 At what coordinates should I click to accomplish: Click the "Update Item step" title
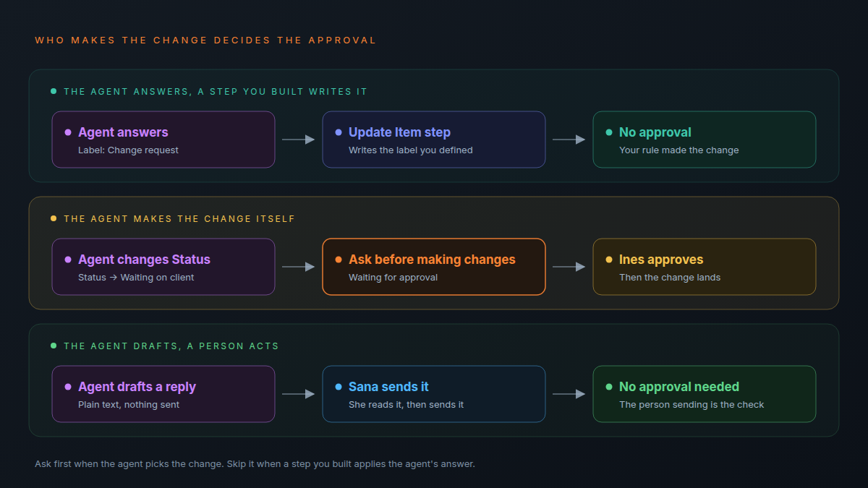[399, 132]
